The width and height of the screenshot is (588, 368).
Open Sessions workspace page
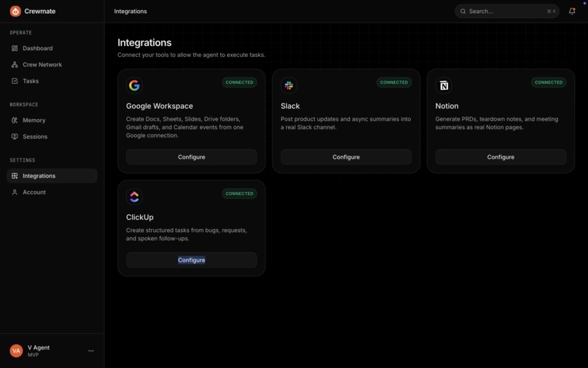tap(52, 137)
